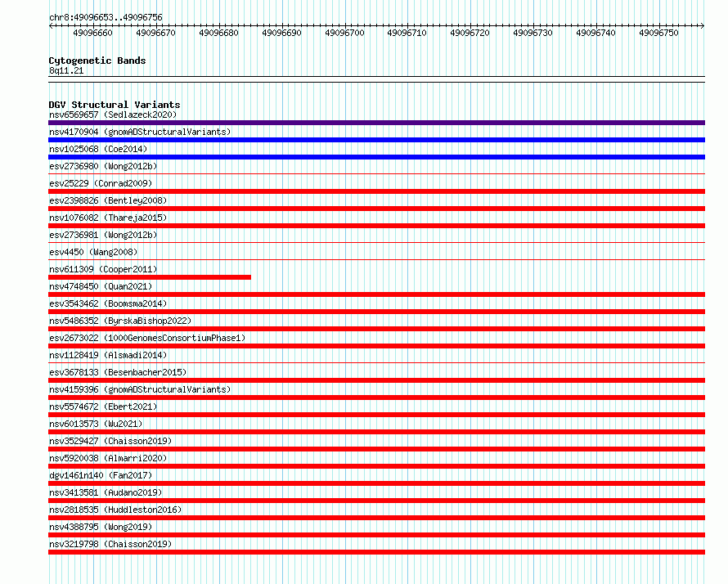Click the red nsv1076082 Thareja2015 bar
Screen dimensions: 728x584
click(x=376, y=226)
